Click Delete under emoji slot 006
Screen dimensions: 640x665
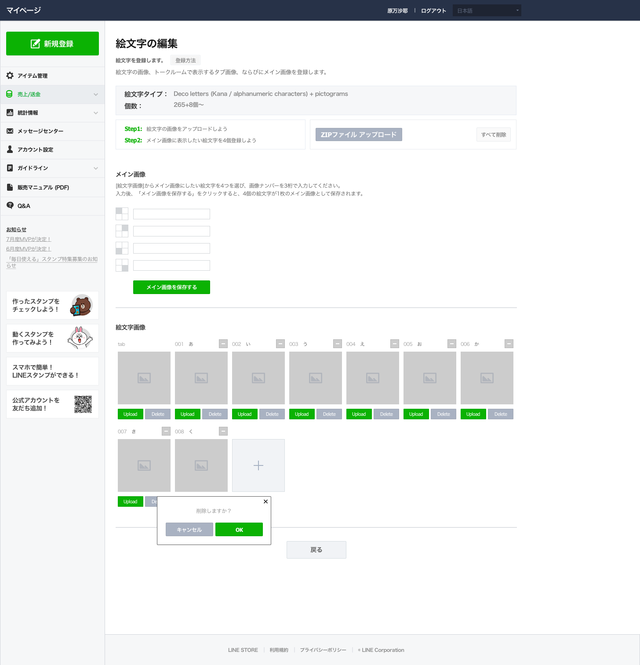tap(500, 414)
